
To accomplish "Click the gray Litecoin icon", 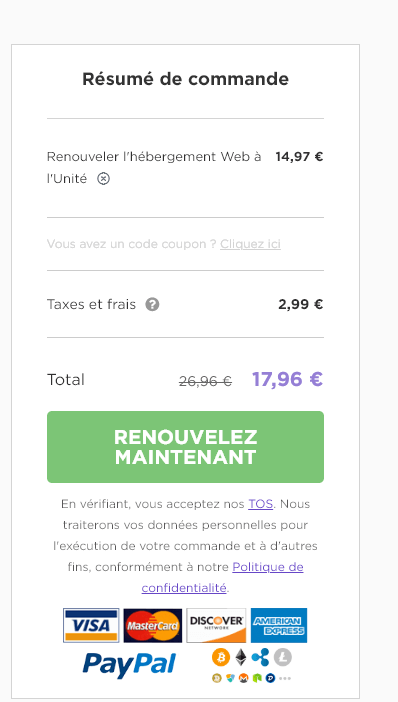I will tap(283, 657).
